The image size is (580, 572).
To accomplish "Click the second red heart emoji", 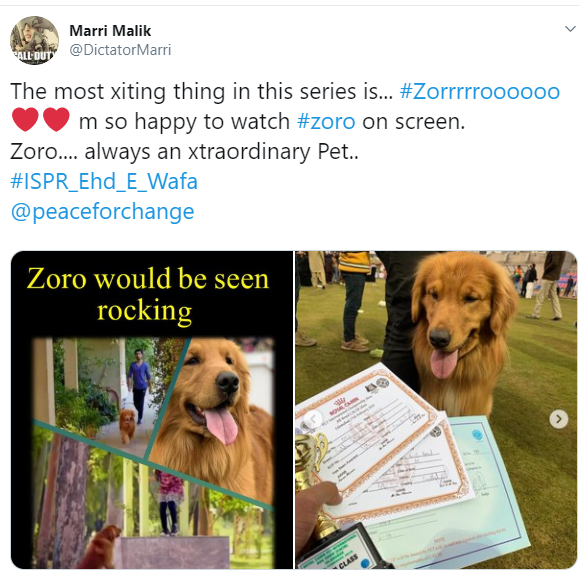I will 56,120.
